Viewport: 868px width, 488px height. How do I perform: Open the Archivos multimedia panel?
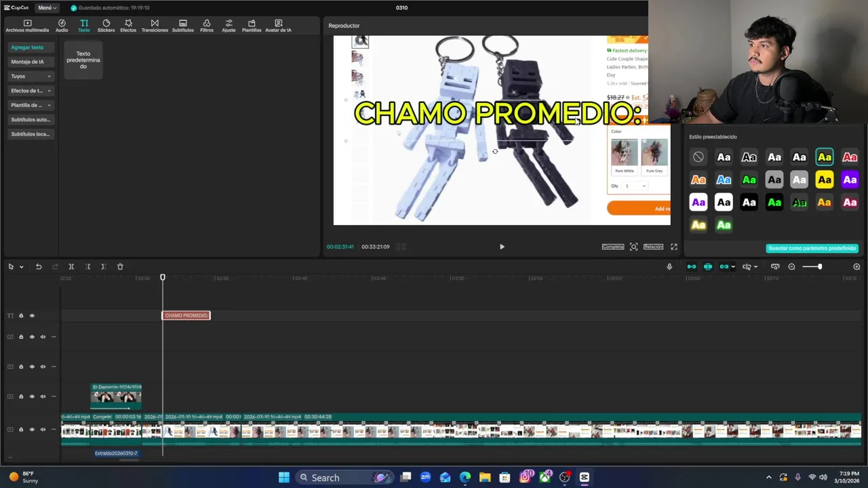coord(27,26)
